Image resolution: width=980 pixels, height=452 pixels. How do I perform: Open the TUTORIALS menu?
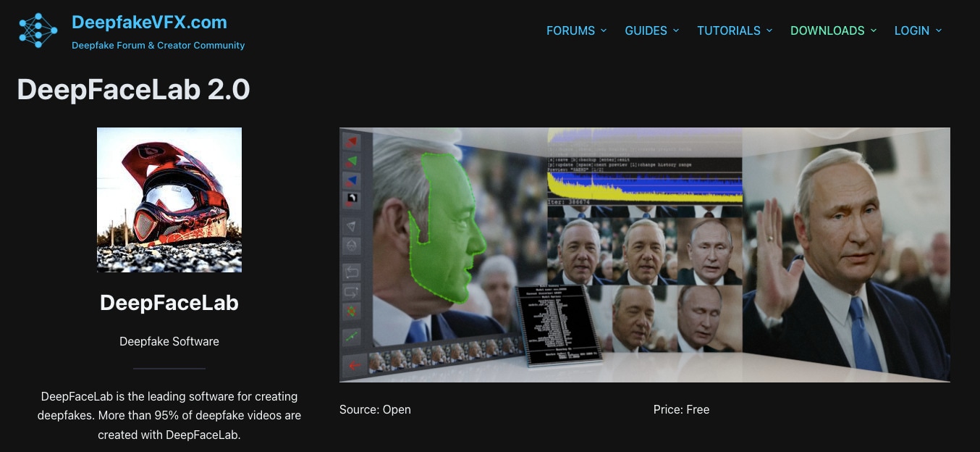[x=728, y=30]
